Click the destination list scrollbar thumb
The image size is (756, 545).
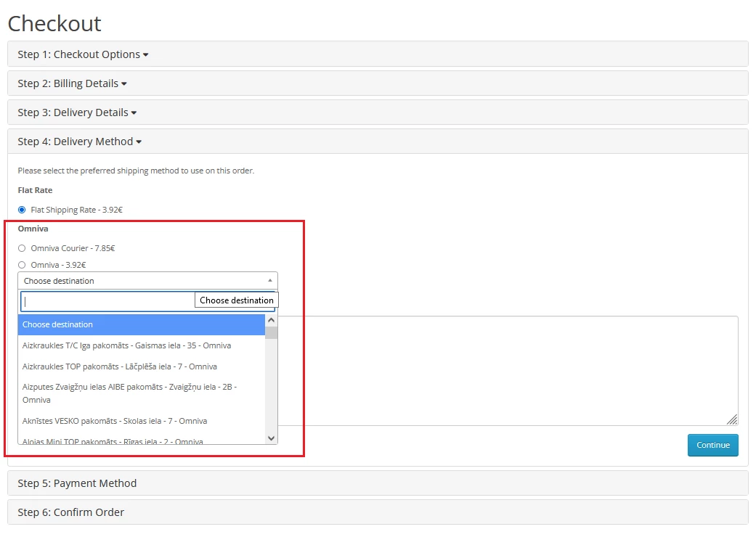point(272,333)
